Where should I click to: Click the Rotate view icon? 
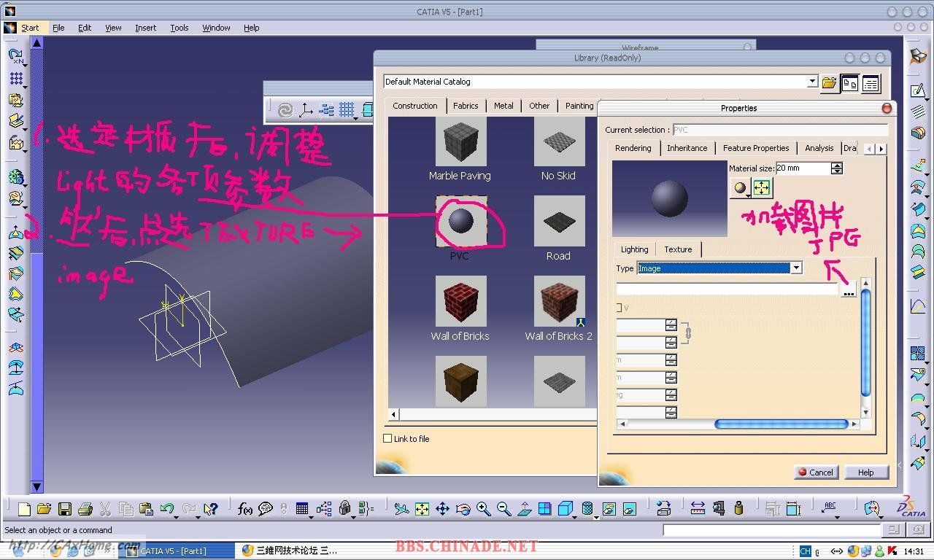pyautogui.click(x=463, y=509)
